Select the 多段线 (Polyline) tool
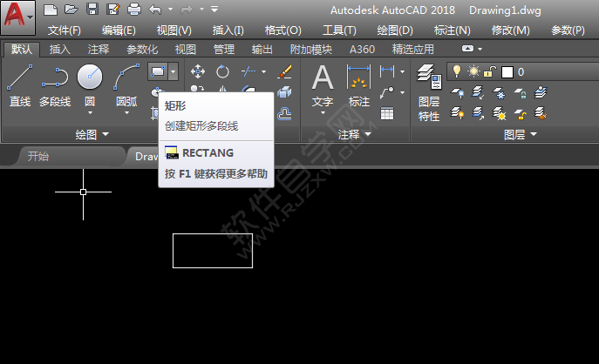 [x=55, y=86]
